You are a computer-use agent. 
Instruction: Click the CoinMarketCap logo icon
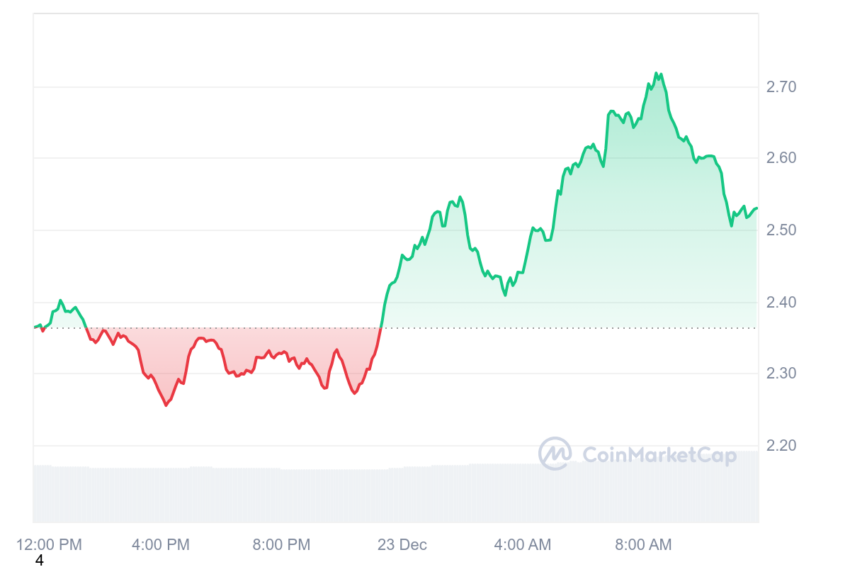click(555, 453)
